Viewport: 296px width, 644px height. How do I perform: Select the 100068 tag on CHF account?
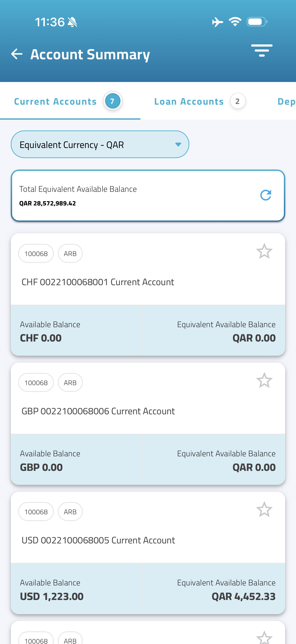[36, 254]
